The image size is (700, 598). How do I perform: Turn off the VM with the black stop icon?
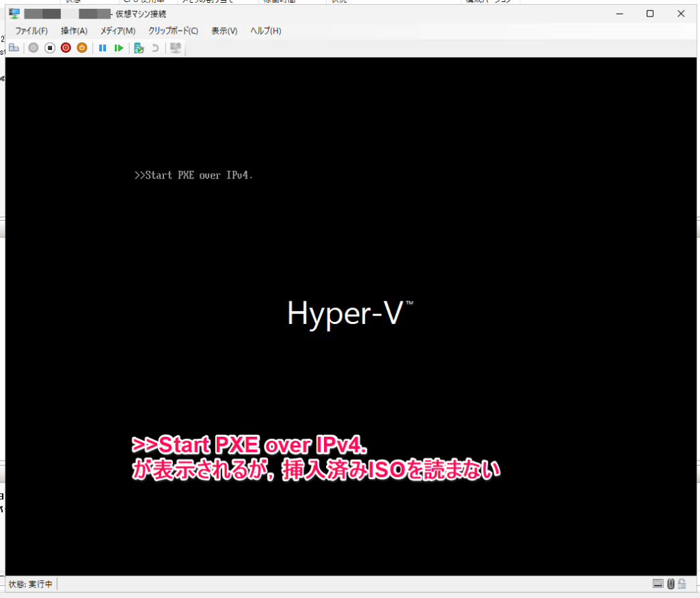click(x=49, y=48)
